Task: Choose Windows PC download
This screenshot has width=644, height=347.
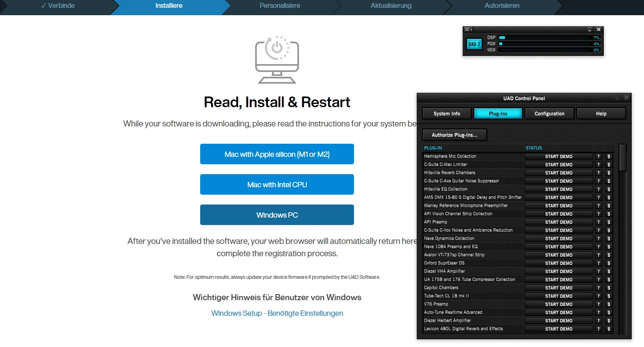Action: click(277, 215)
